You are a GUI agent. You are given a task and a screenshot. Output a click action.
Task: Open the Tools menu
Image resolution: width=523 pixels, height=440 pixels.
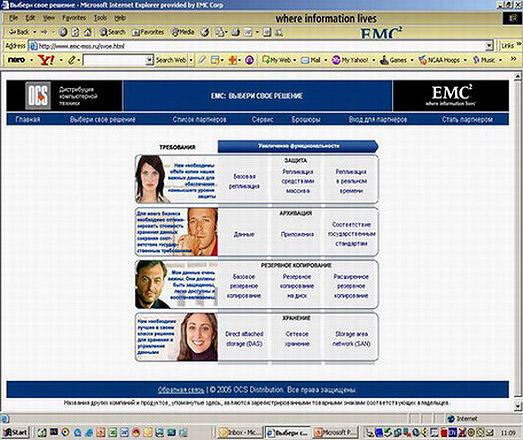[x=100, y=18]
